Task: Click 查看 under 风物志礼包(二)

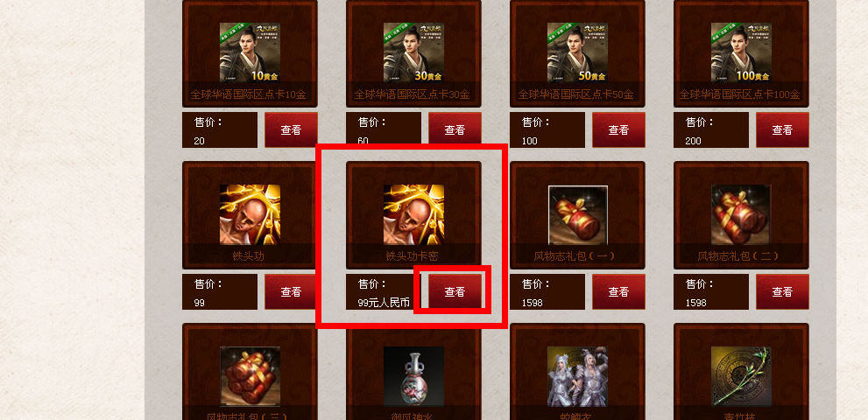Action: click(x=783, y=291)
